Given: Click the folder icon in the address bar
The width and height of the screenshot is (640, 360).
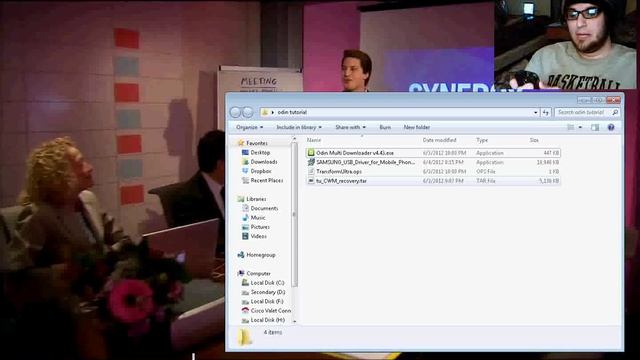Looking at the screenshot, I should click(x=264, y=112).
